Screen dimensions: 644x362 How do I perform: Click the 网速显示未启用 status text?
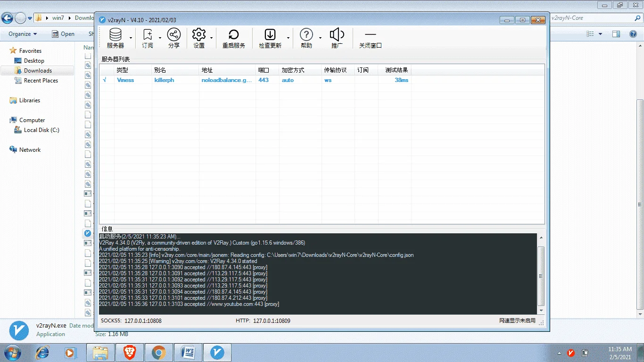[517, 321]
